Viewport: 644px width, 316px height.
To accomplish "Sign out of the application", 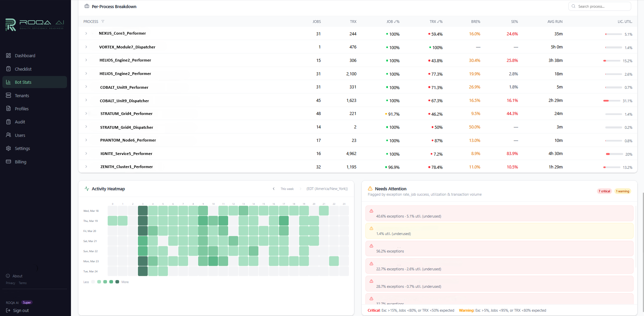I will [20, 310].
